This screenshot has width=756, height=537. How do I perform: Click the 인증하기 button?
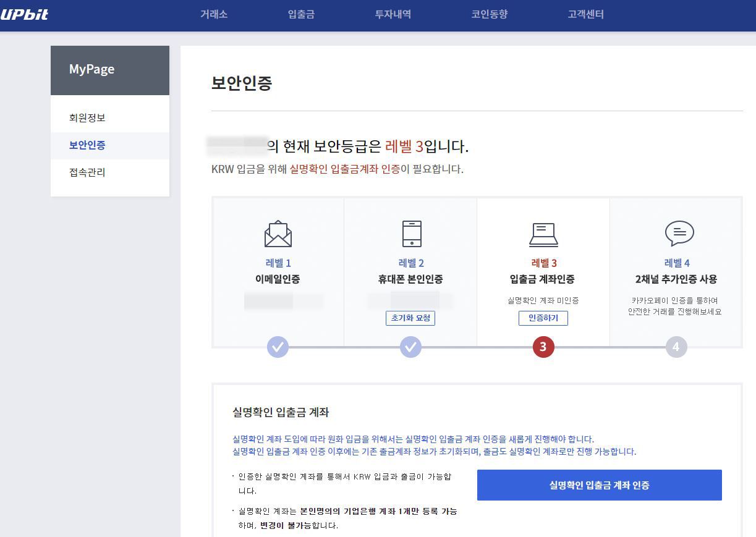pos(543,318)
